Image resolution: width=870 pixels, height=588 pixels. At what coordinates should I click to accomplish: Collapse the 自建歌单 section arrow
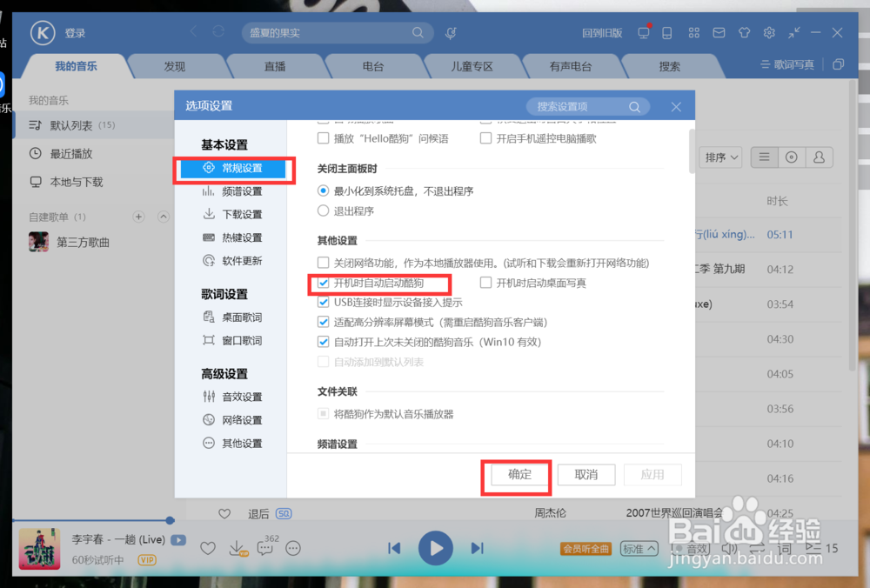click(x=164, y=217)
